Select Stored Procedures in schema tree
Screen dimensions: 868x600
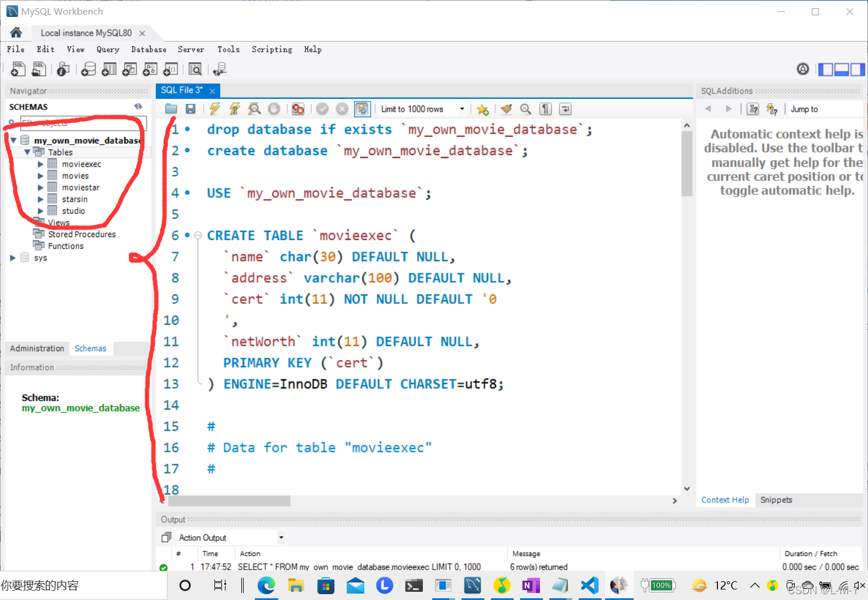click(x=81, y=234)
